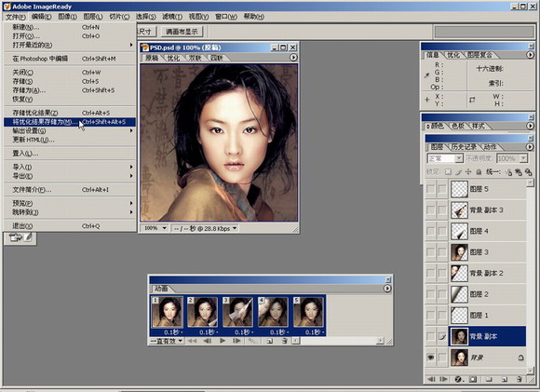
Task: Click lock position icon in 图层 panel
Action: pyautogui.click(x=468, y=171)
